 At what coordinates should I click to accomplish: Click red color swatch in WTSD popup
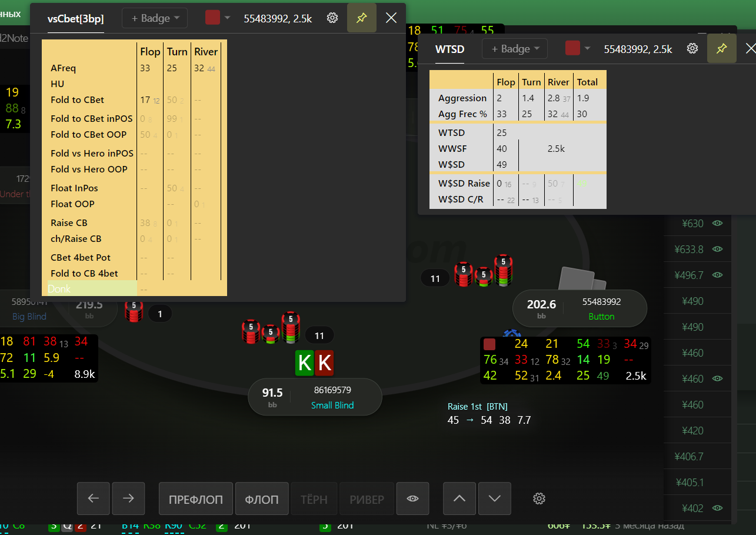(572, 48)
